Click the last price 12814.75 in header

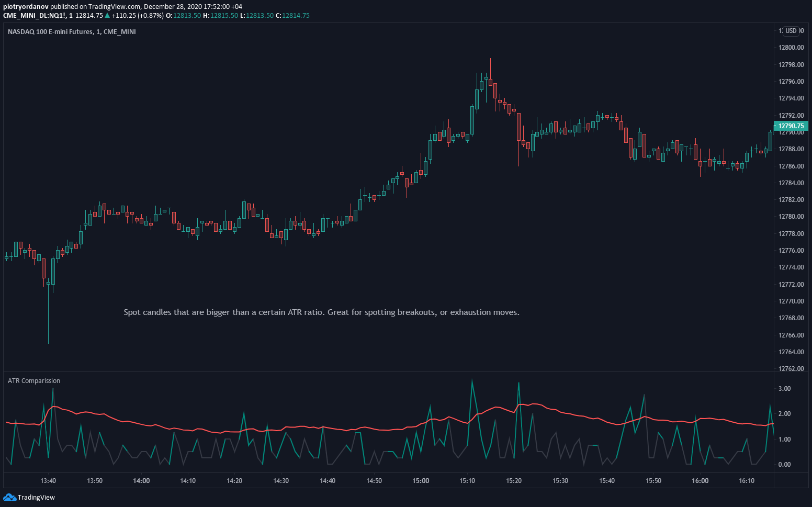[x=89, y=15]
